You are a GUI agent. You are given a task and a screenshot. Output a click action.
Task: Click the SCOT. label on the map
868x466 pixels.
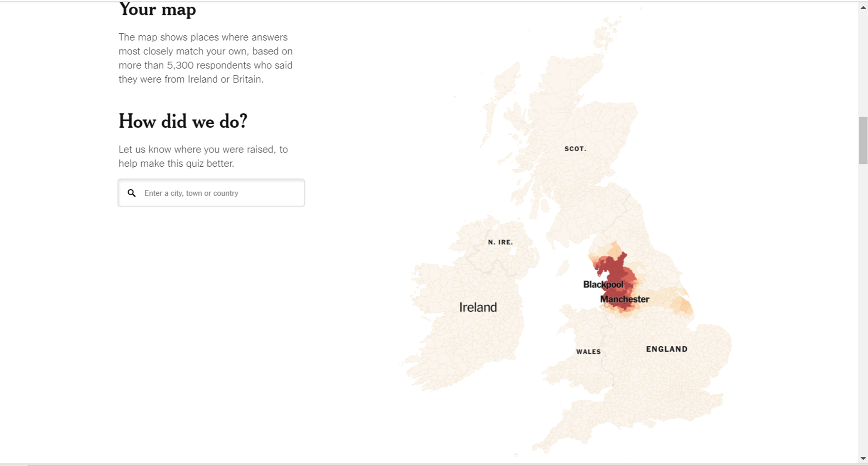click(575, 149)
